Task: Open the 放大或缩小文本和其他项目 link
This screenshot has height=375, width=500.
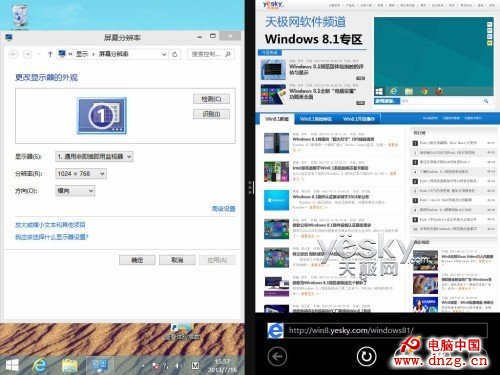Action: coord(50,225)
